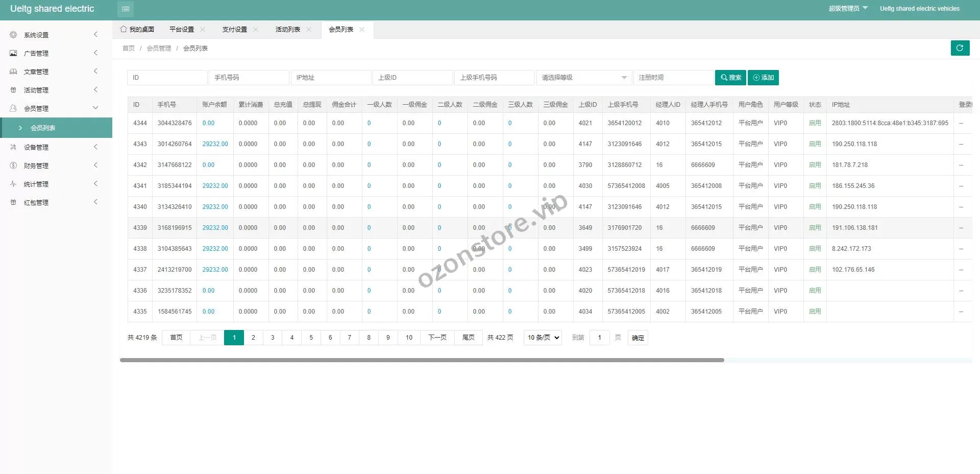Screen dimensions: 980x474
Task: Close the 活动列表 tab
Action: [x=309, y=30]
